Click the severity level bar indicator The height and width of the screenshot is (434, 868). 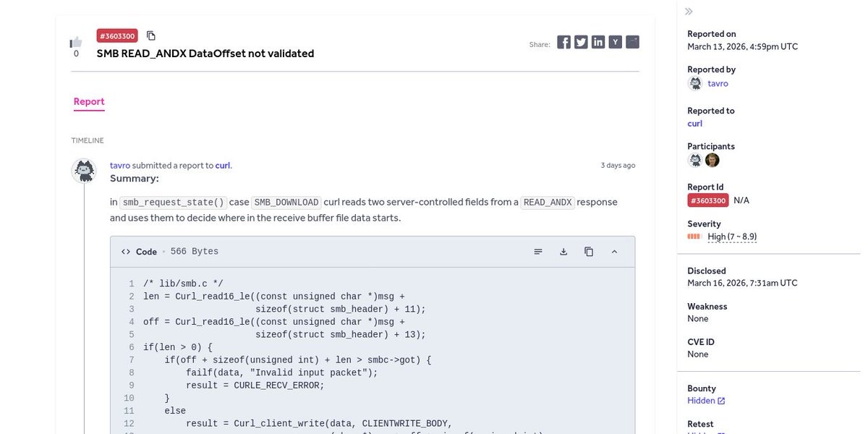pos(694,237)
